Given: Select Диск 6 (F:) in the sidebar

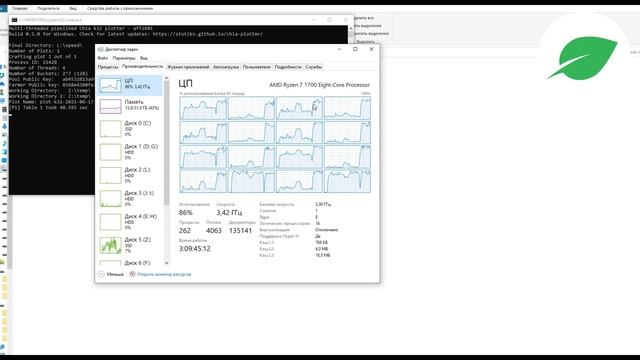Looking at the screenshot, I should click(x=129, y=262).
